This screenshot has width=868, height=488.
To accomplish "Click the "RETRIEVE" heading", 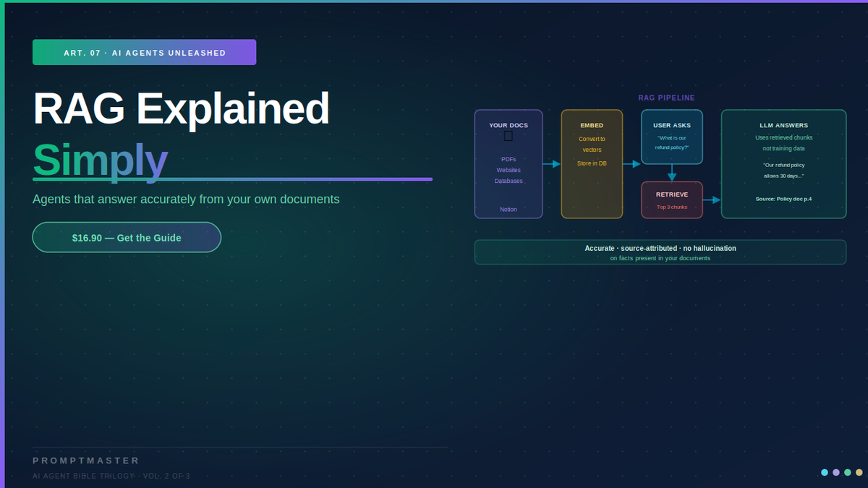I will [672, 194].
